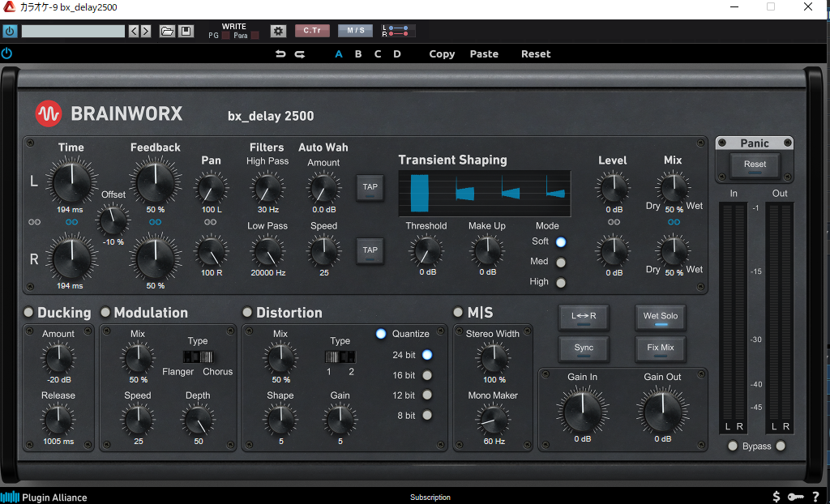Click the save preset floppy icon
Screen dimensions: 830x504
click(x=186, y=32)
